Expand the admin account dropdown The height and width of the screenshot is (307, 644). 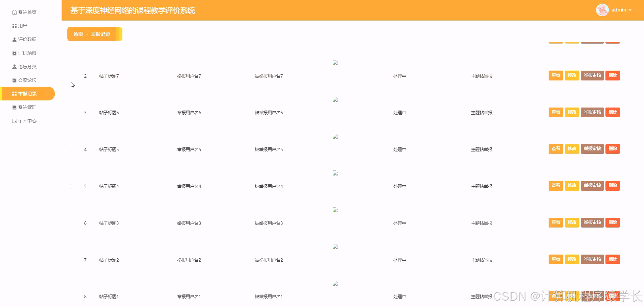coord(622,10)
